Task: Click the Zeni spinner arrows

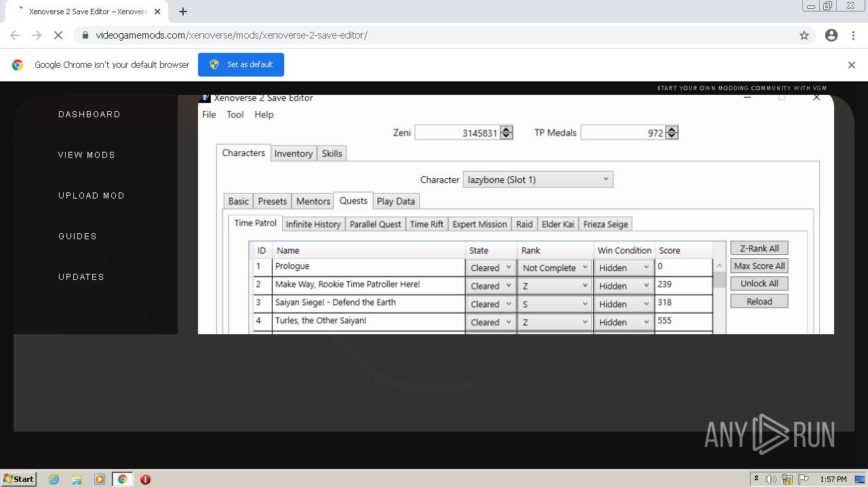Action: [507, 133]
